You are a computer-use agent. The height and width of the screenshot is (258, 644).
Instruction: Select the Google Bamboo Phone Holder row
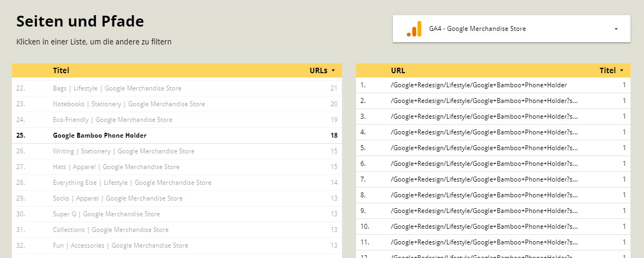pos(100,136)
